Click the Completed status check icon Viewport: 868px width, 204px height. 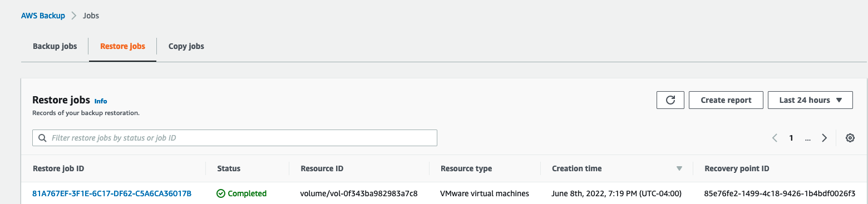(x=221, y=193)
